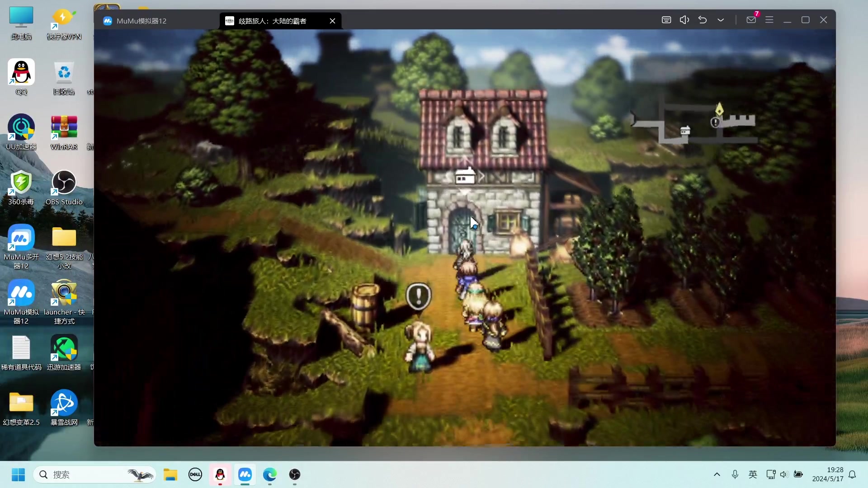Click the MuMu back arrow icon

click(703, 20)
